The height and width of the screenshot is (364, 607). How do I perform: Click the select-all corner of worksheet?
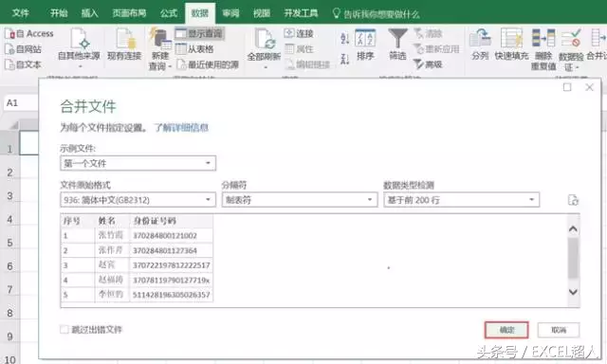tap(11, 125)
